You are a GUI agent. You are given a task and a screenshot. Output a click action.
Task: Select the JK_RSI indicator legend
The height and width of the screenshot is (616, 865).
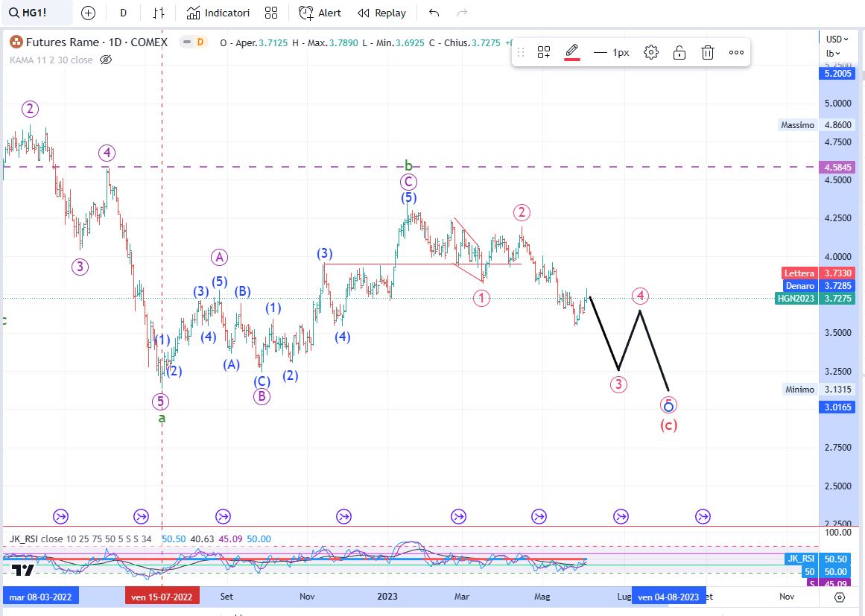80,539
